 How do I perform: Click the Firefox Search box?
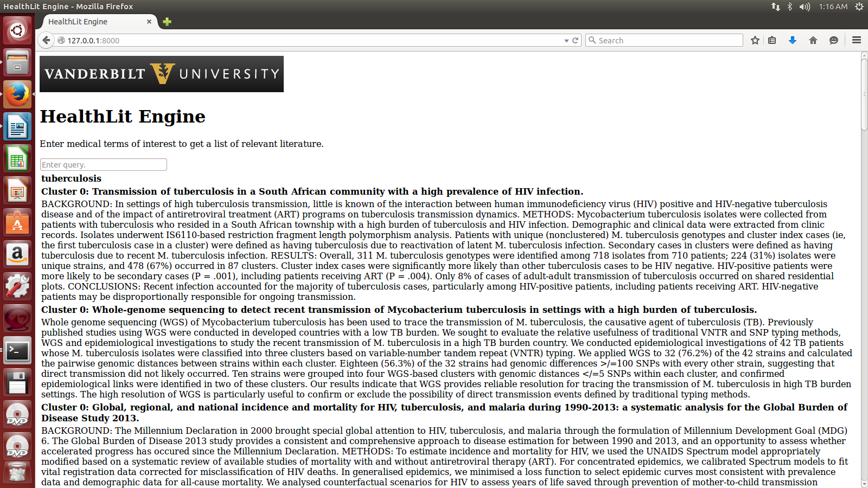point(665,40)
